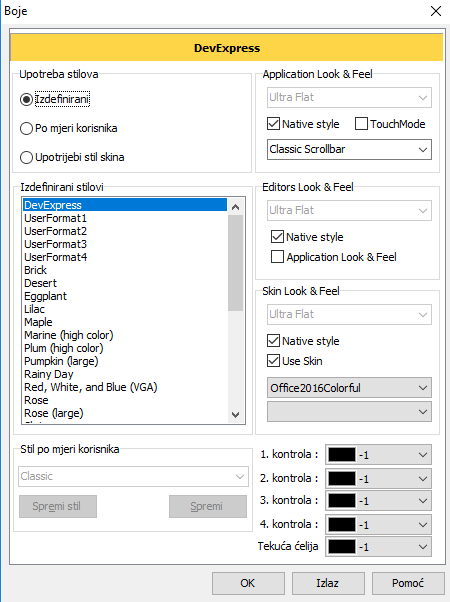The height and width of the screenshot is (602, 450).
Task: Click the Izlaz button
Action: [x=328, y=583]
